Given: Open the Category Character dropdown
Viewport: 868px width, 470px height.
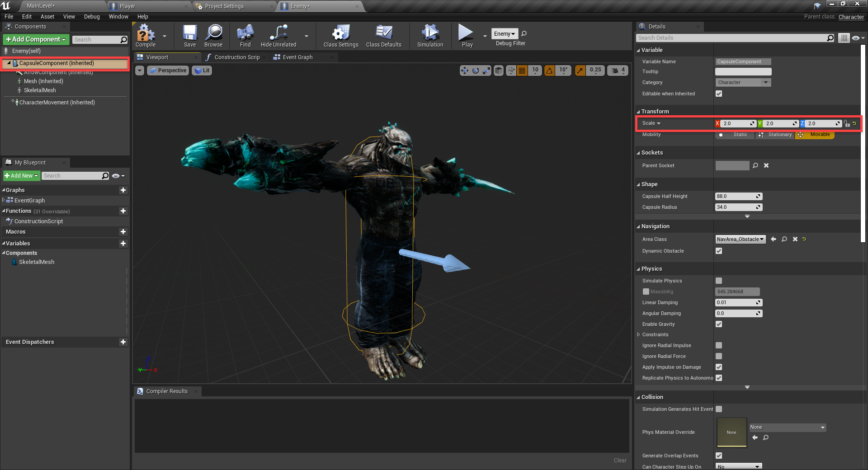Looking at the screenshot, I should [x=743, y=82].
